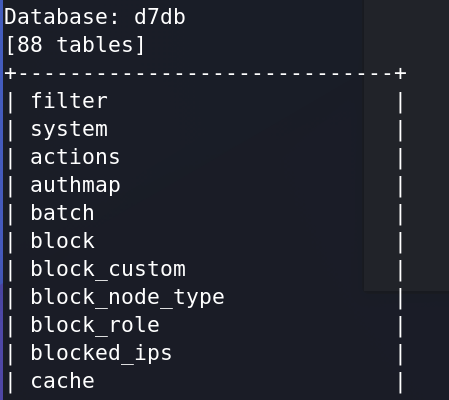Select 'block_custom' in the table list

click(108, 269)
